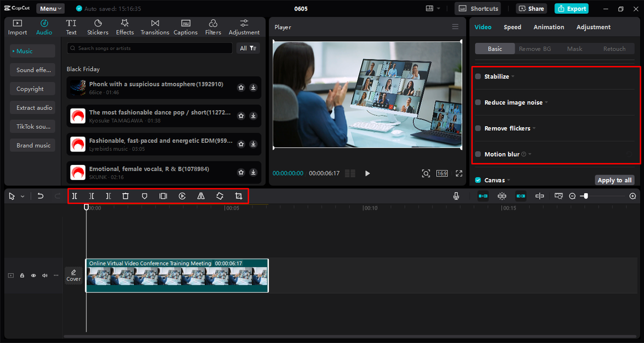Screen dimensions: 644x343
Task: Click the Export button
Action: click(x=572, y=9)
